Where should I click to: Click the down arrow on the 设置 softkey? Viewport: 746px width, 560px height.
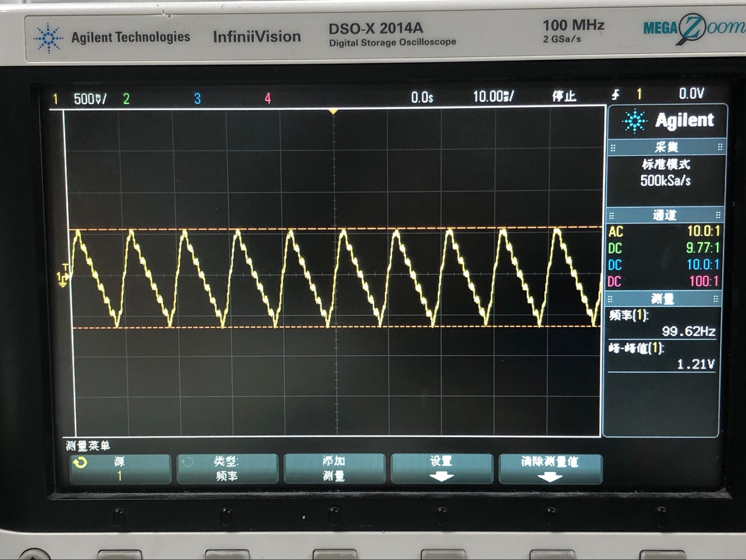pos(442,476)
